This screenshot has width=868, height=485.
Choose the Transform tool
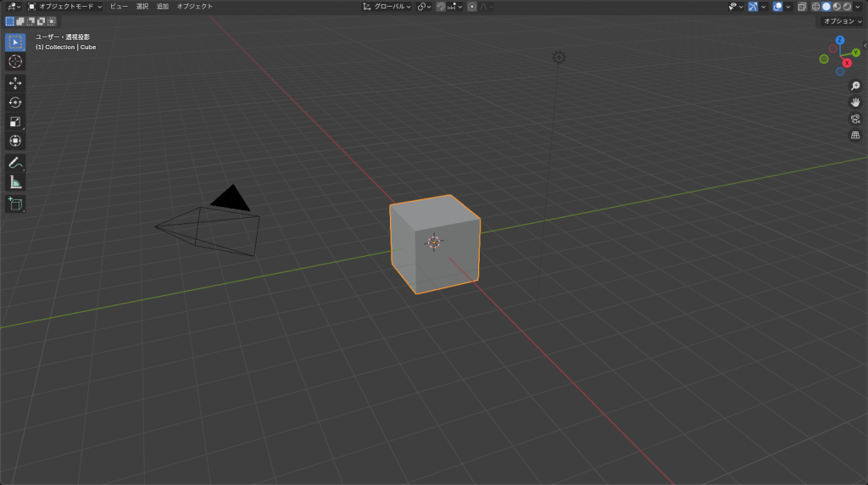click(15, 142)
